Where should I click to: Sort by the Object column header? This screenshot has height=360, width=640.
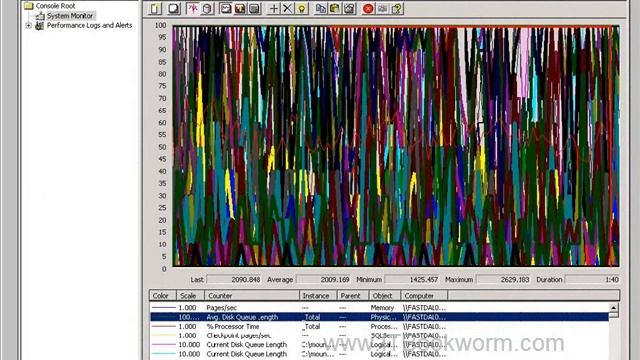(384, 296)
